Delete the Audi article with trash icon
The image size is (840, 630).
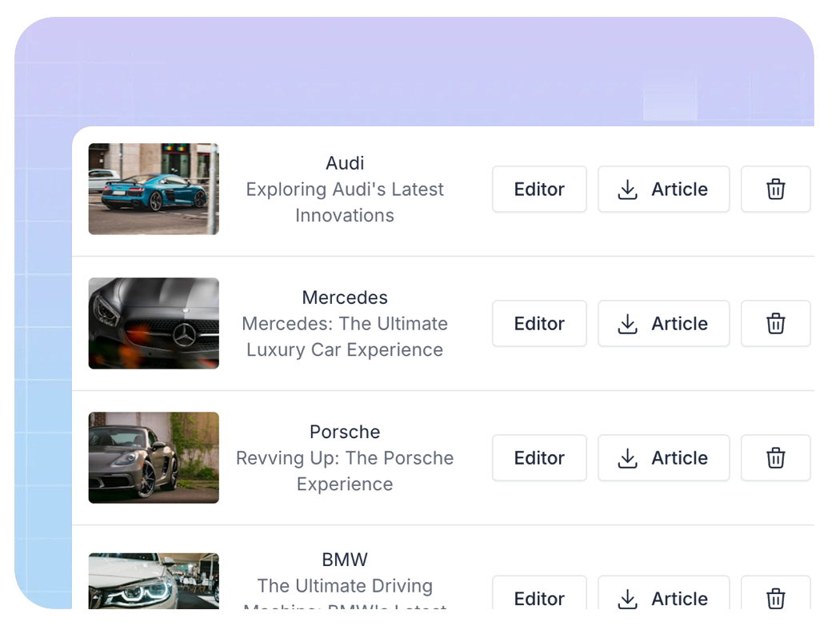[775, 189]
